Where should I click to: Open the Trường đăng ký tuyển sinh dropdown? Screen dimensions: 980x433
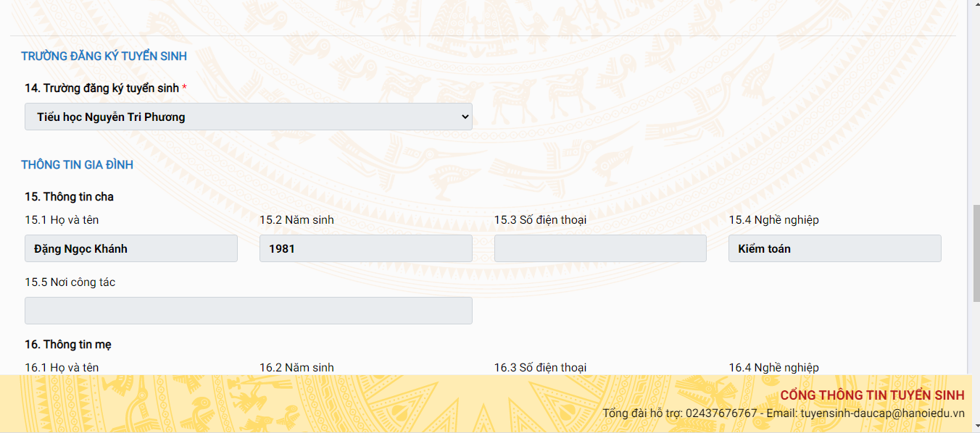click(248, 117)
